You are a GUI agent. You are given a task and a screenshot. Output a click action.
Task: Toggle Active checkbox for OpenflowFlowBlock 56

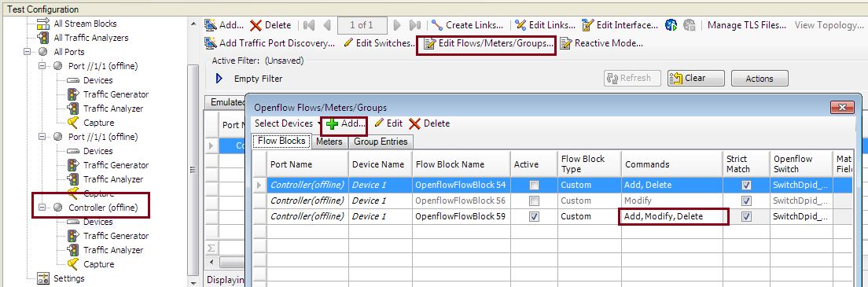[534, 201]
